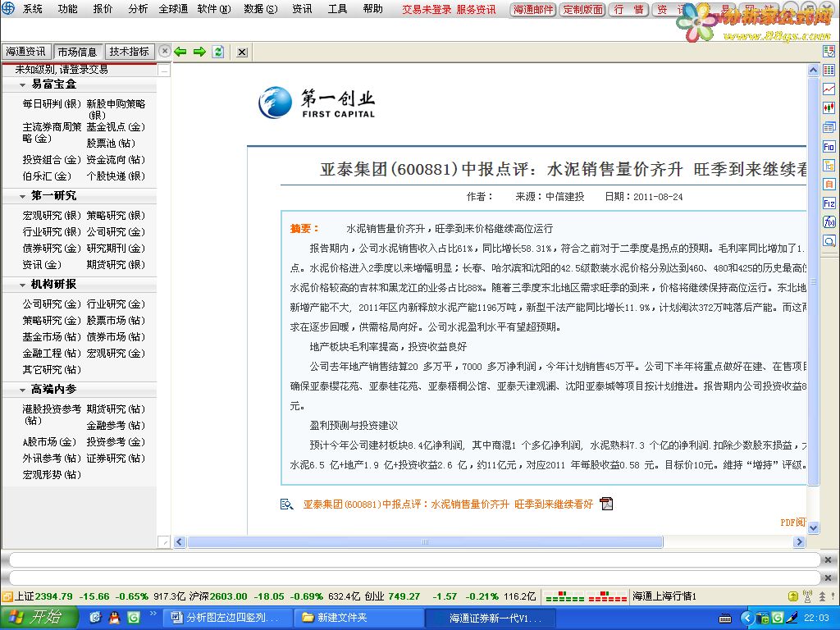840x630 pixels.
Task: Switch to 新建文件夹 taskbar window
Action: [x=358, y=618]
